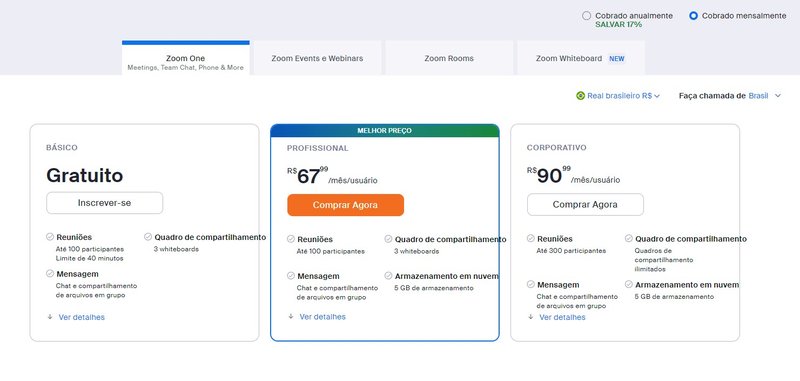Expand Ver detalhes in the Básico plan

point(82,317)
